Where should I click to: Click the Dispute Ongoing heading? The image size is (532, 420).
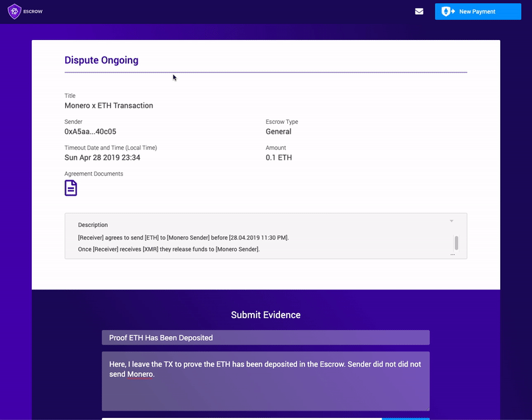tap(101, 60)
